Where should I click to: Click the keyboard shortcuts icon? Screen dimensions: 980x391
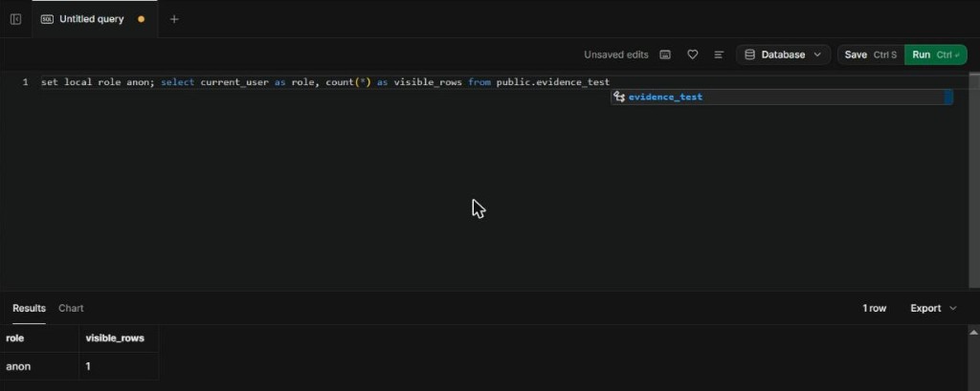click(x=666, y=54)
